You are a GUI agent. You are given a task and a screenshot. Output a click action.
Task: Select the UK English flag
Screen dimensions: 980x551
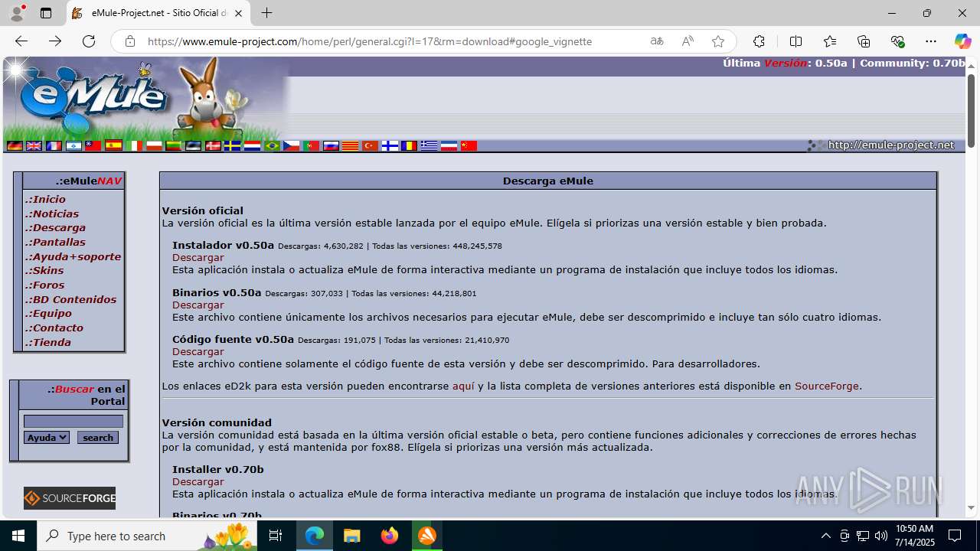click(x=34, y=145)
